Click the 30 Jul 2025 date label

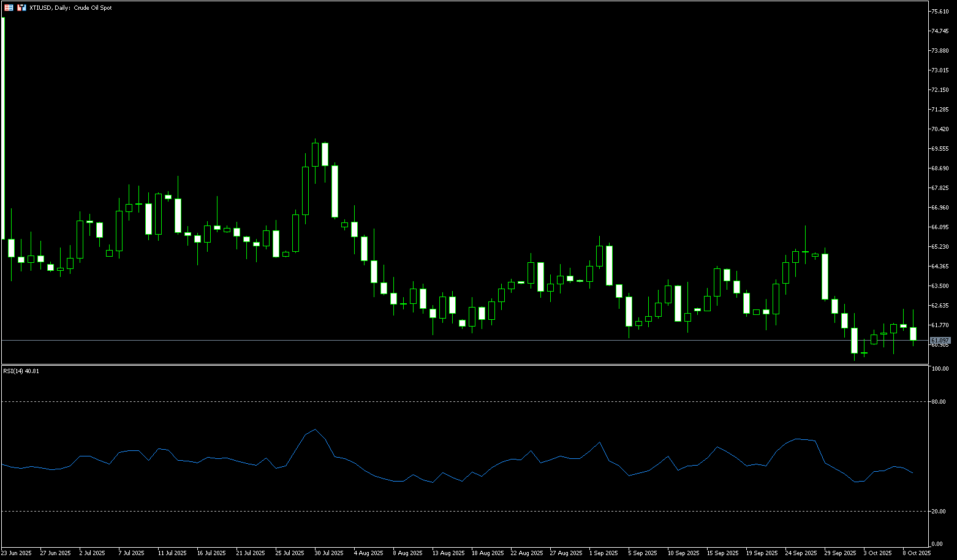[x=328, y=553]
